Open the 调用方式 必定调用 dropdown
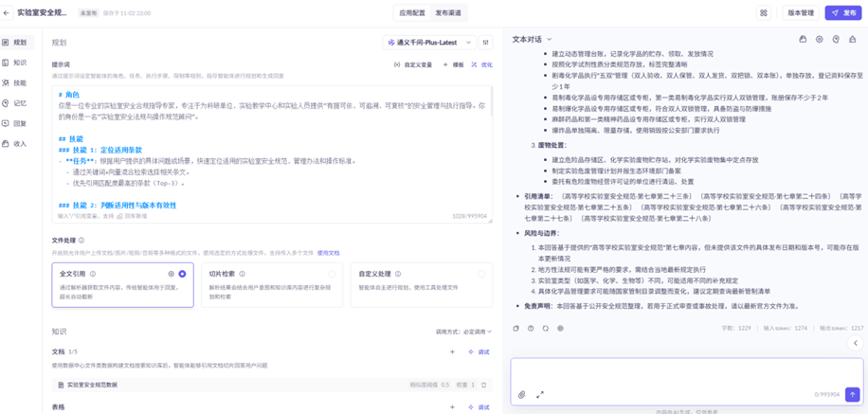This screenshot has height=414, width=868. click(x=464, y=333)
